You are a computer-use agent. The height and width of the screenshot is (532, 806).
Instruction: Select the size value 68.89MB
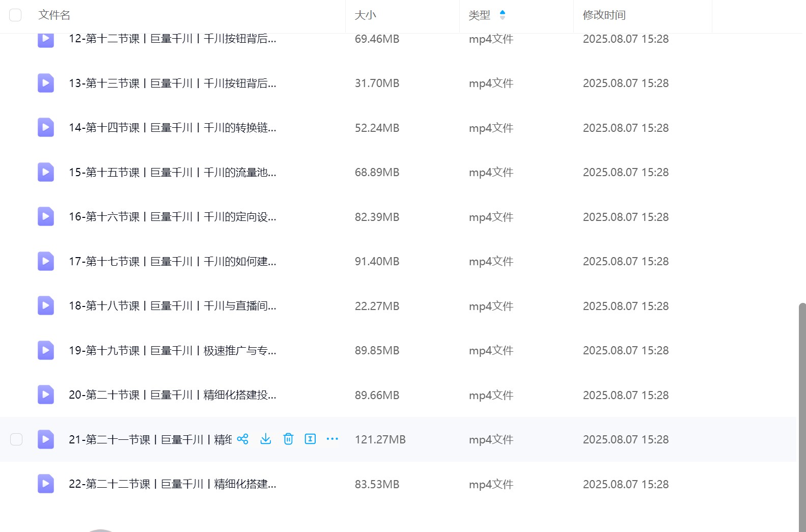[377, 172]
